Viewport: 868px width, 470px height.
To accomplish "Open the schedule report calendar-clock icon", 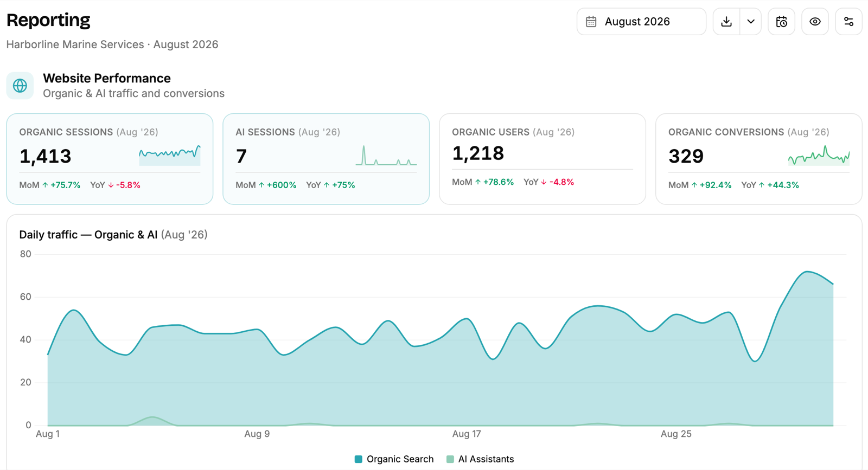I will pyautogui.click(x=781, y=22).
